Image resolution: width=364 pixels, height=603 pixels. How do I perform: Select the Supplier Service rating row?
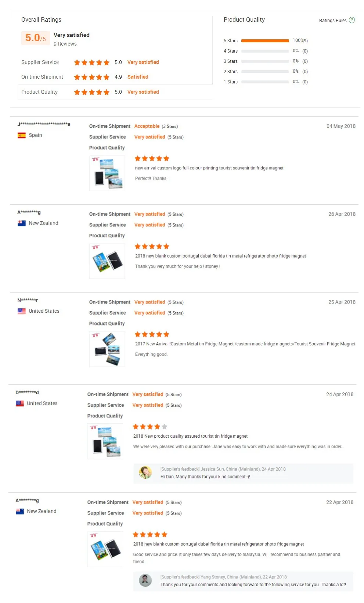pos(40,62)
